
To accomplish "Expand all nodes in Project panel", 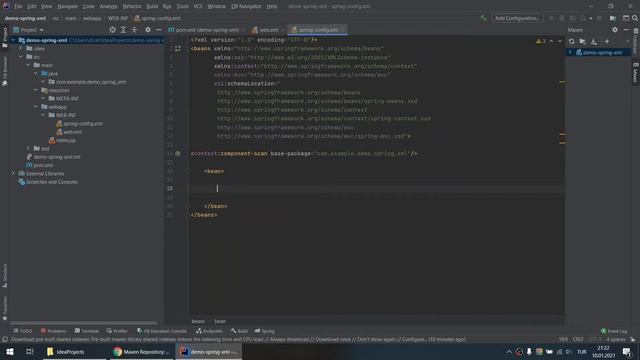I will coord(123,30).
